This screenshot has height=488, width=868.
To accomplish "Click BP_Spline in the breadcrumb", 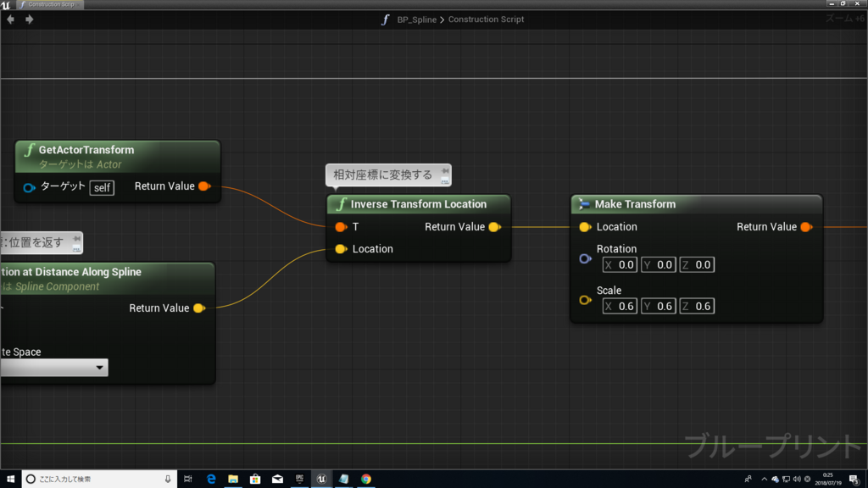I will [416, 19].
